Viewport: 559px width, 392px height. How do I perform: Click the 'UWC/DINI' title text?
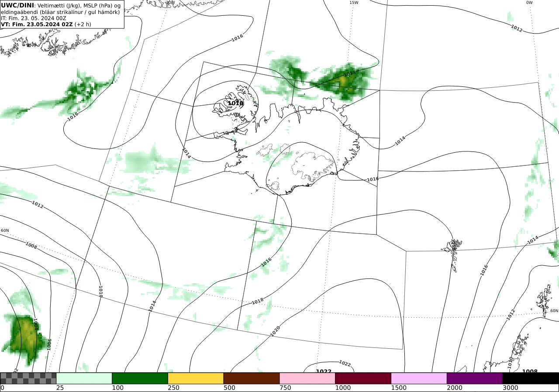pos(17,5)
